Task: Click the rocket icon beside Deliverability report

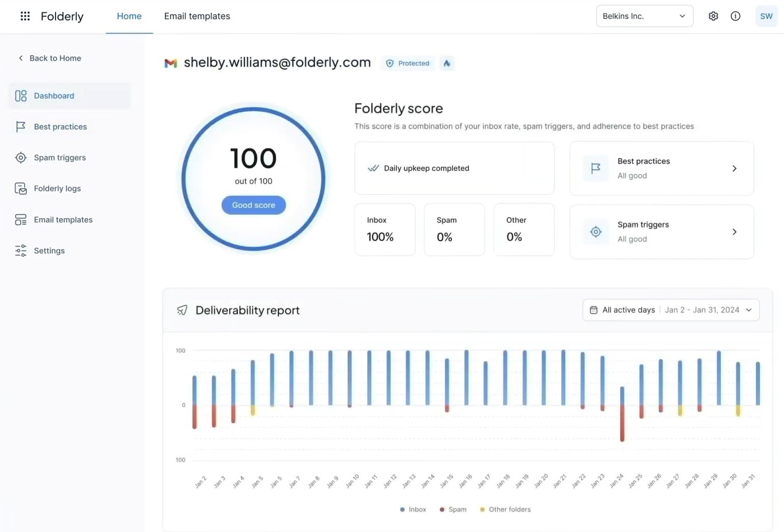Action: (182, 310)
